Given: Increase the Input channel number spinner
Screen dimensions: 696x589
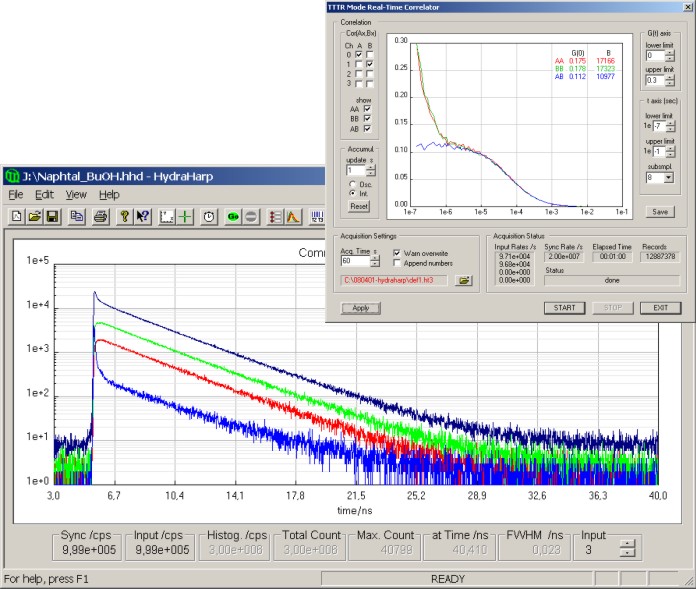Looking at the screenshot, I should point(626,543).
